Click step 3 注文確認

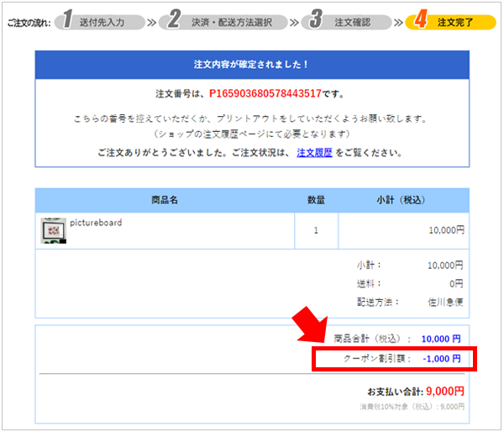click(x=346, y=22)
